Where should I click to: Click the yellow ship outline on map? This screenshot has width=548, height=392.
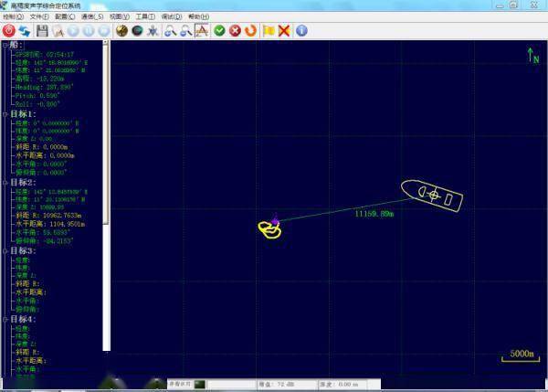432,194
